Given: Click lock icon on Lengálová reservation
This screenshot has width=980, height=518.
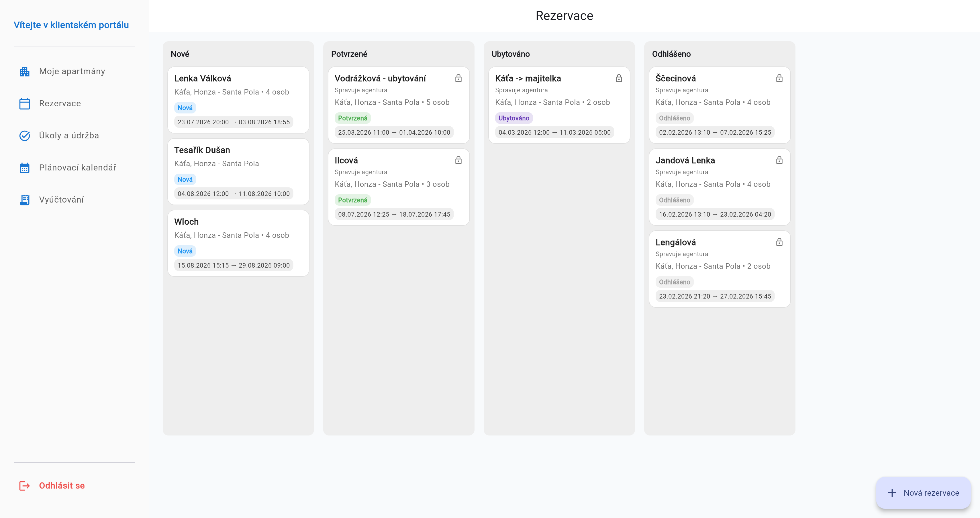Looking at the screenshot, I should pyautogui.click(x=779, y=242).
